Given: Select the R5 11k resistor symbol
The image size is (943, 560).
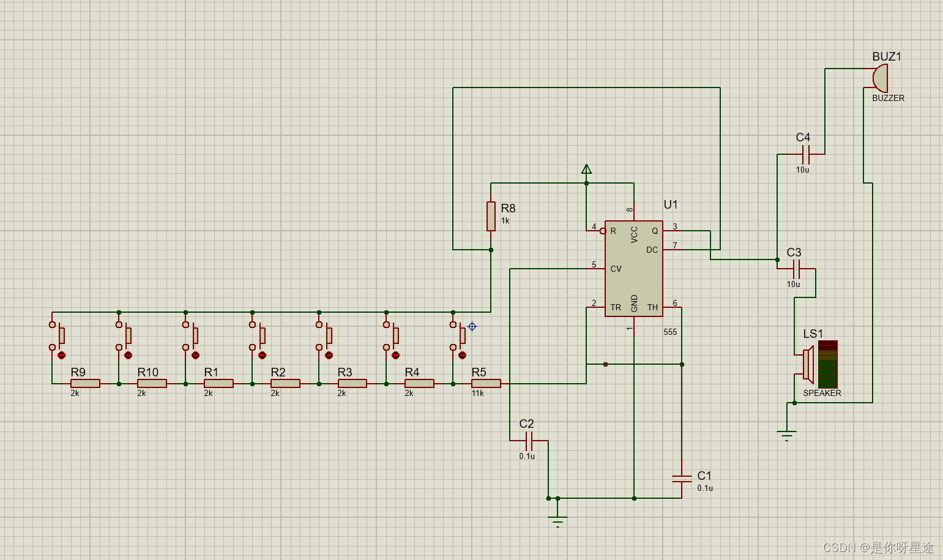Looking at the screenshot, I should point(486,384).
